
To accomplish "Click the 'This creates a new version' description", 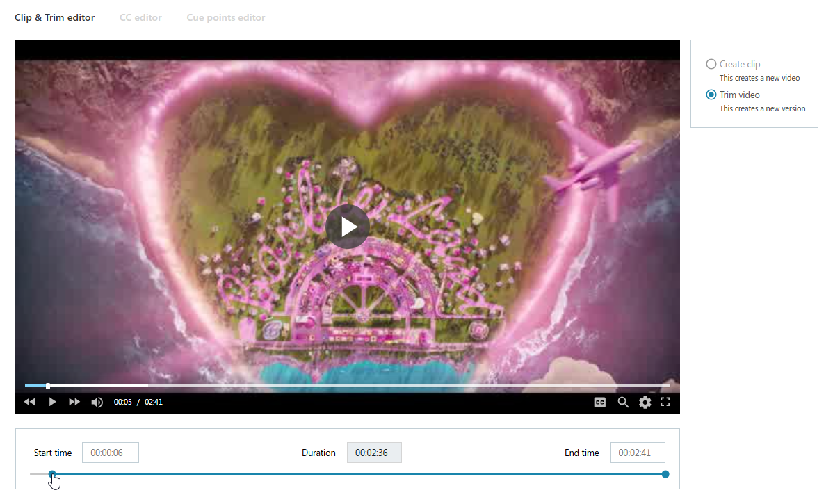I will click(762, 109).
